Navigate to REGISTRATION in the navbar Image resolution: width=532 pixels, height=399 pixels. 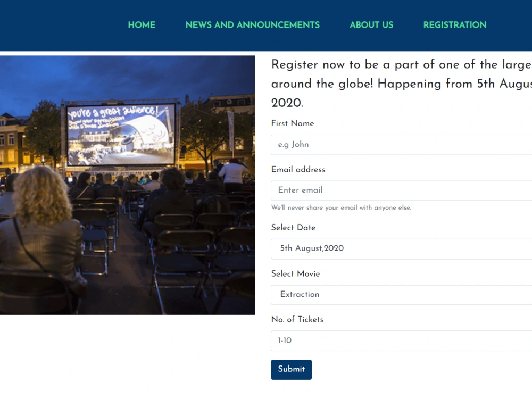coord(455,25)
